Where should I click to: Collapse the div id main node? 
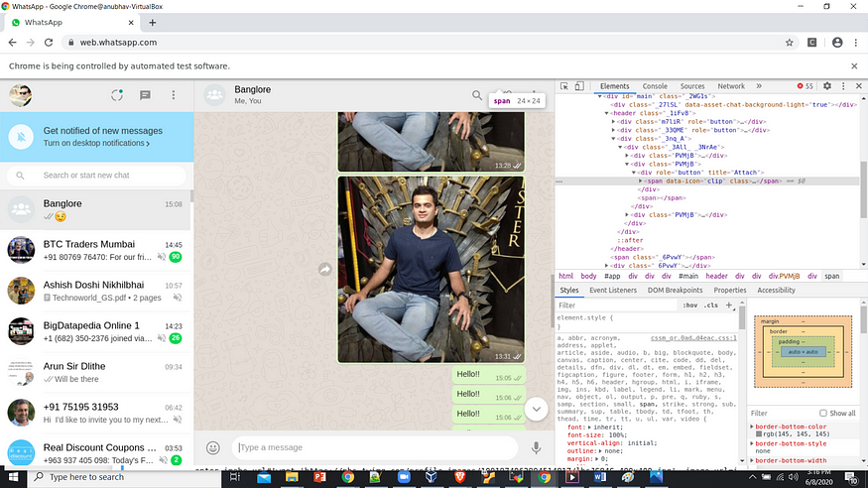point(599,96)
